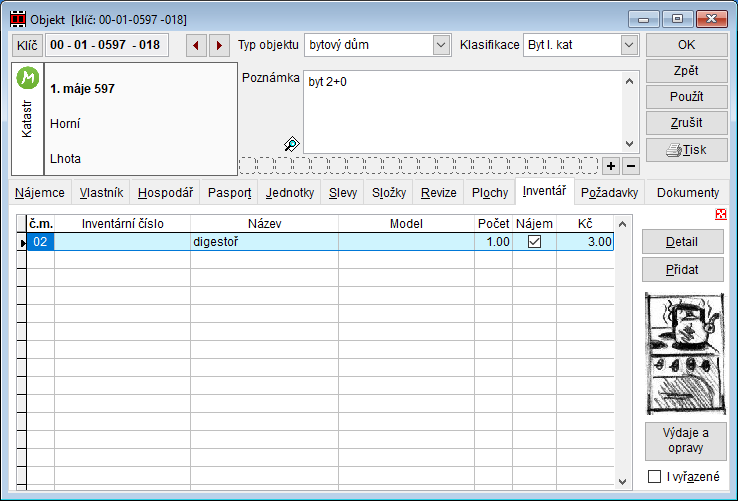Select the digestoř name cell
This screenshot has height=501, width=738.
[264, 242]
